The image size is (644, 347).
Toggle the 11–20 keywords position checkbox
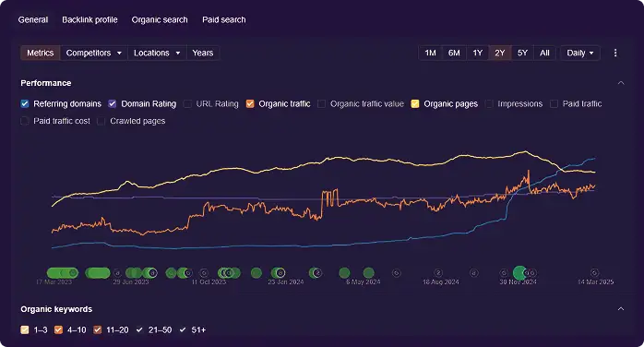(98, 329)
